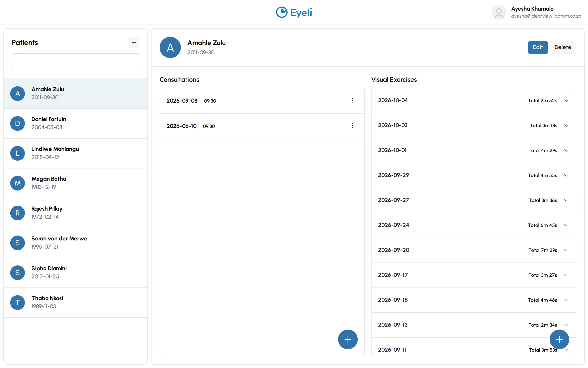Viewport: 588px width, 368px height.
Task: Open the 2026-09-08 consultation row
Action: tap(262, 101)
